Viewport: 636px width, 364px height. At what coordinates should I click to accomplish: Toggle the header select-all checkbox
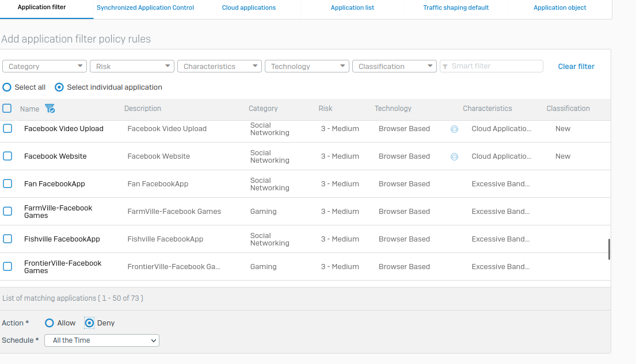point(7,108)
